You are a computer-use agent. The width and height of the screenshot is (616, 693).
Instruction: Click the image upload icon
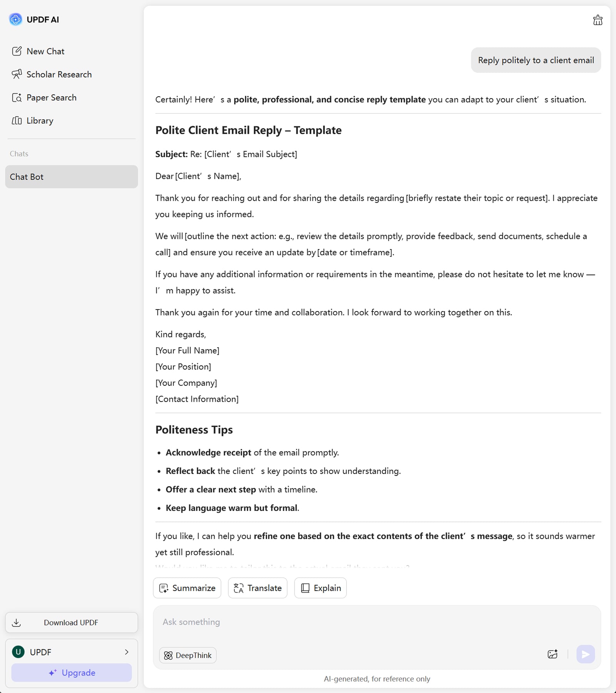[x=552, y=654]
